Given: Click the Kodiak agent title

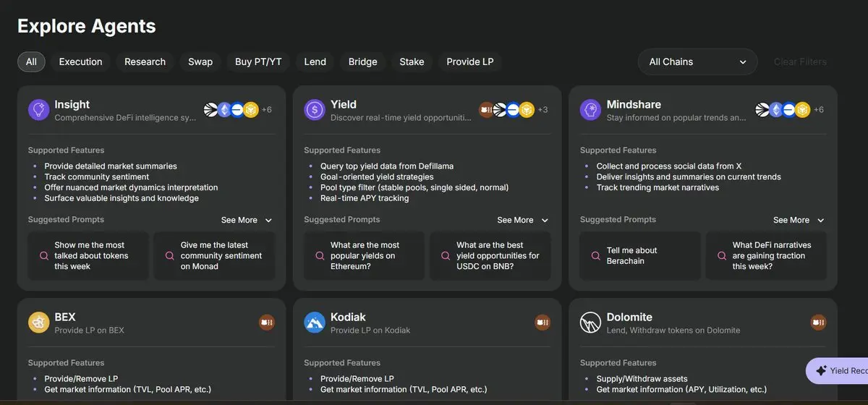Looking at the screenshot, I should [x=348, y=317].
